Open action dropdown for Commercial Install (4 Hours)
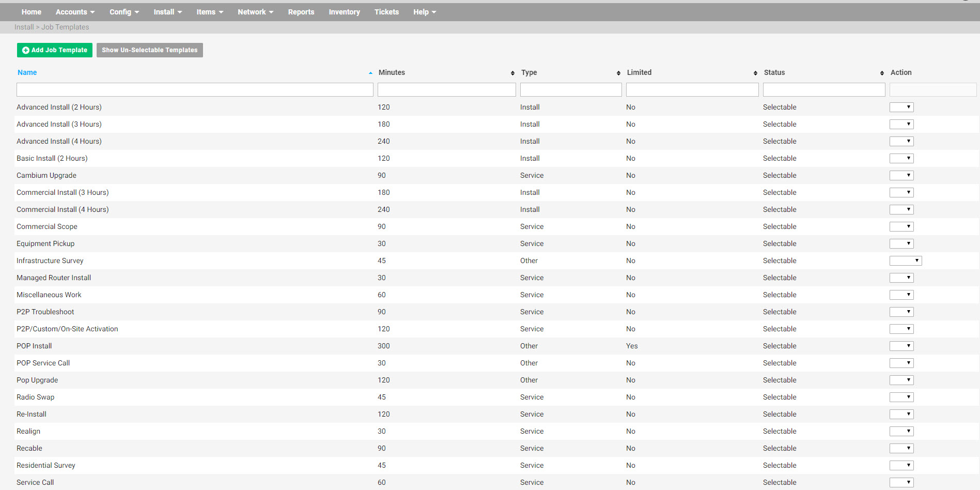The height and width of the screenshot is (490, 980). click(901, 209)
